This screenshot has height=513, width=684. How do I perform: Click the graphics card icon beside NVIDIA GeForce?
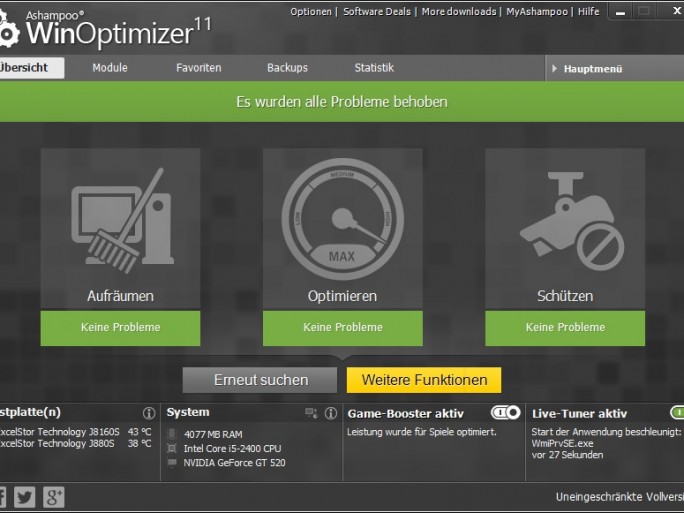point(172,462)
